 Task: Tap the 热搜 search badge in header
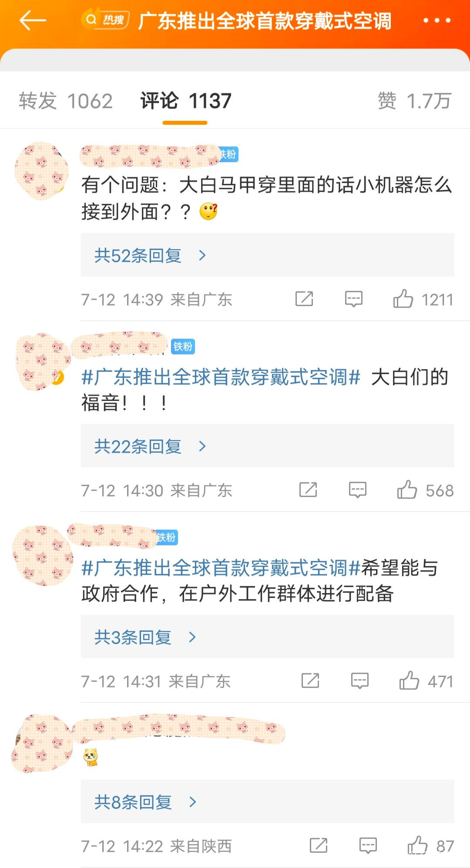point(106,20)
